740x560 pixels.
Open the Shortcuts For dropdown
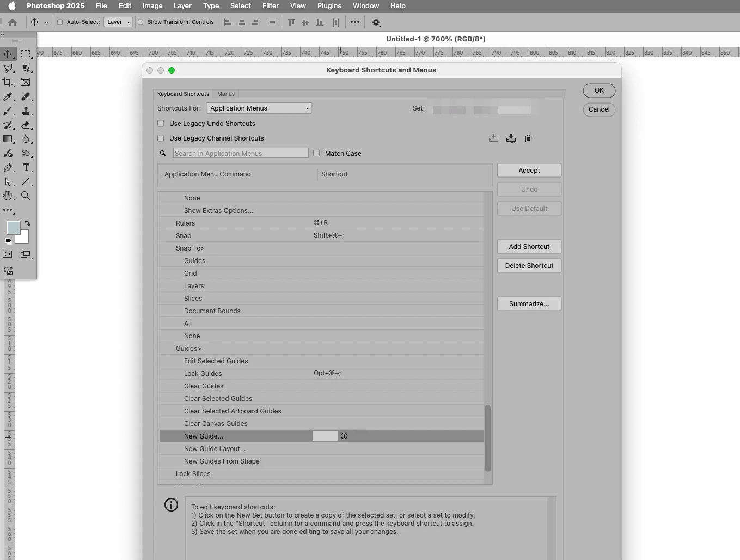(259, 108)
